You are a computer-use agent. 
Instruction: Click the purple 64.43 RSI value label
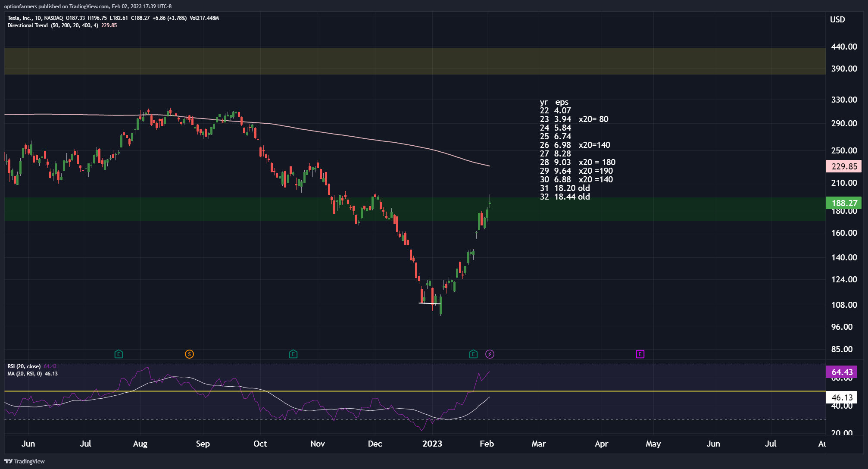coord(841,372)
